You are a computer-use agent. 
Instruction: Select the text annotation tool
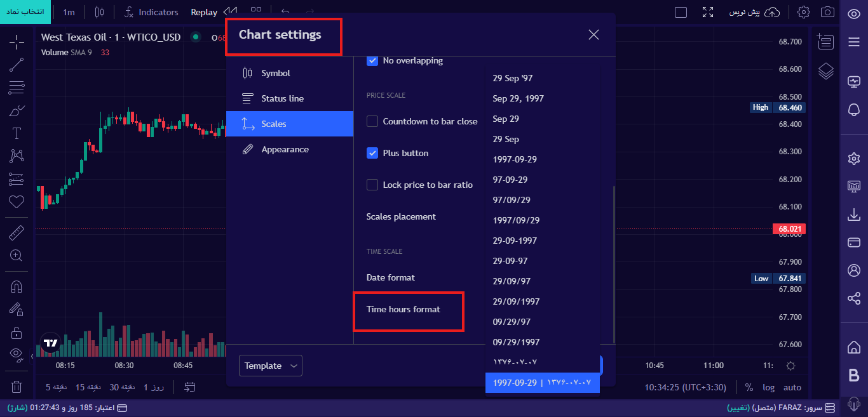tap(17, 133)
